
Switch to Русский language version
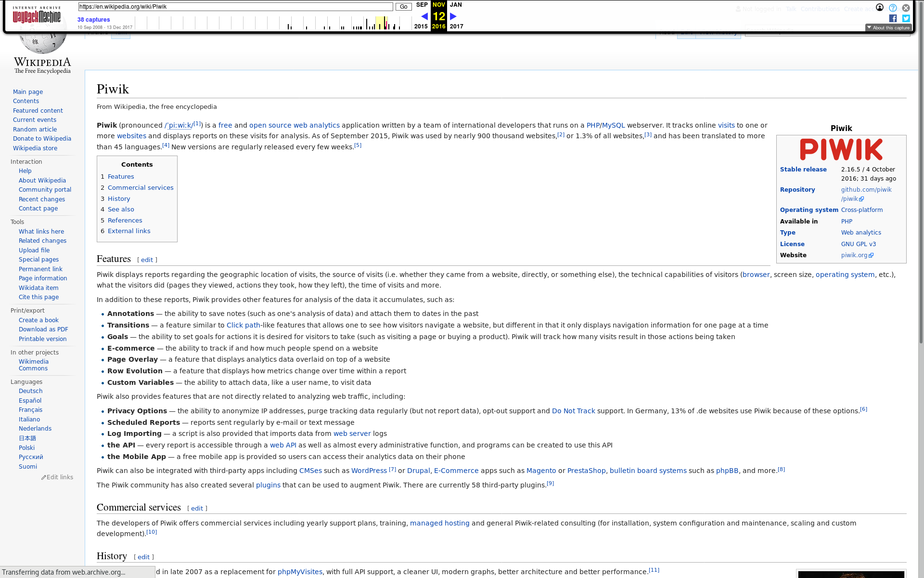(31, 457)
